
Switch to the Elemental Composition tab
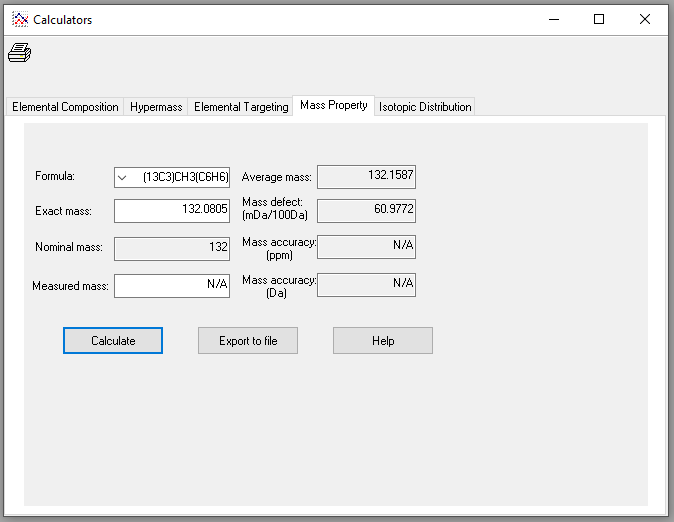[x=65, y=107]
